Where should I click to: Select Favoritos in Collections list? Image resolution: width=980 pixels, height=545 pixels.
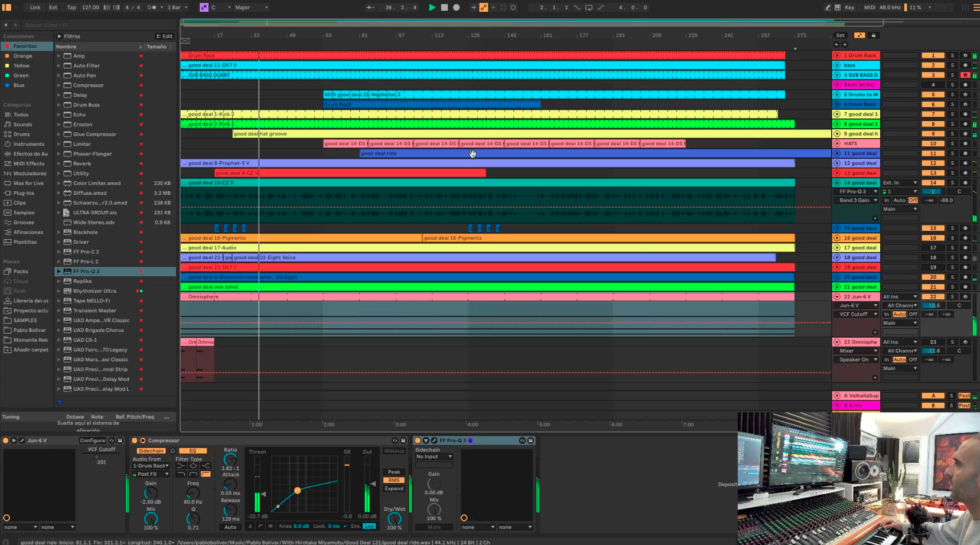point(25,46)
